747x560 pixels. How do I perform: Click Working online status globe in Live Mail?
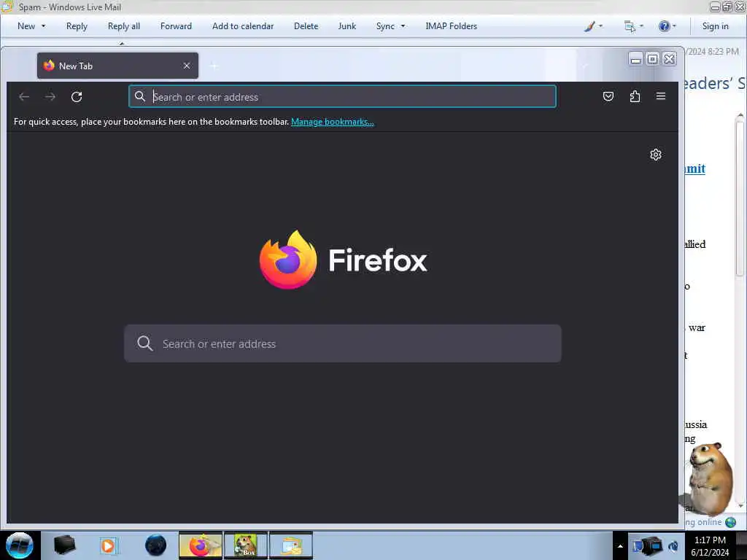[730, 522]
